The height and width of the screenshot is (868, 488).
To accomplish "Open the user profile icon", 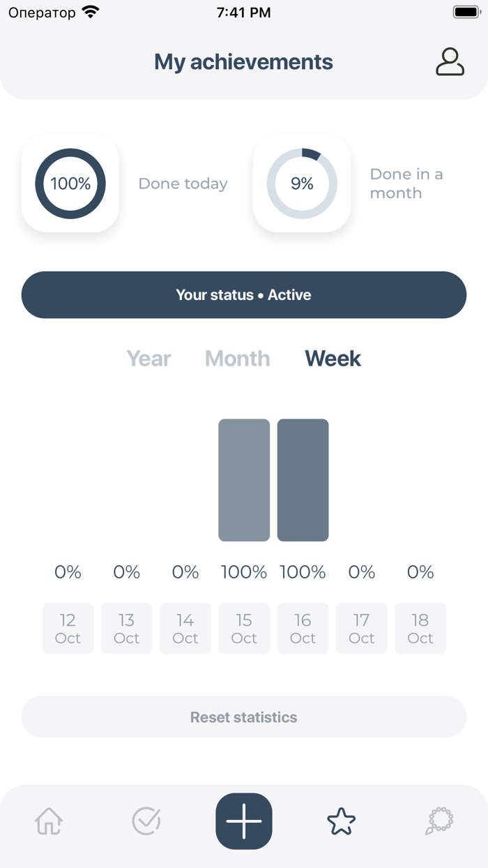I will (450, 61).
